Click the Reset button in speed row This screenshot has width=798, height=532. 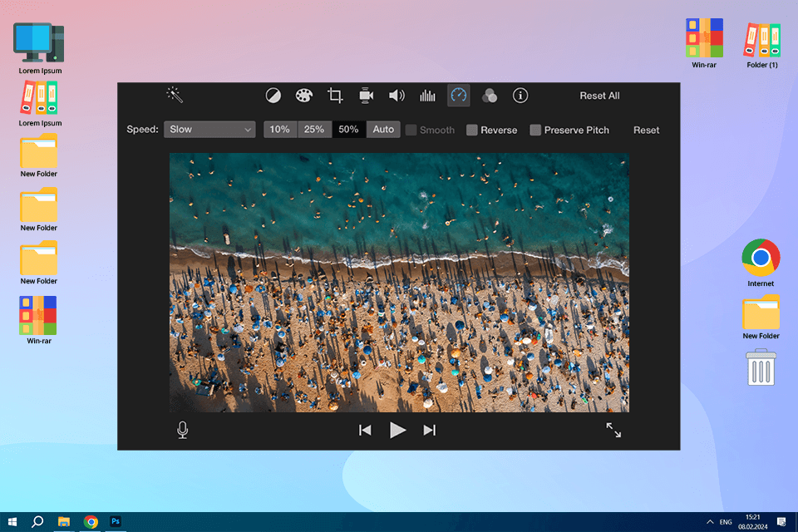[647, 130]
